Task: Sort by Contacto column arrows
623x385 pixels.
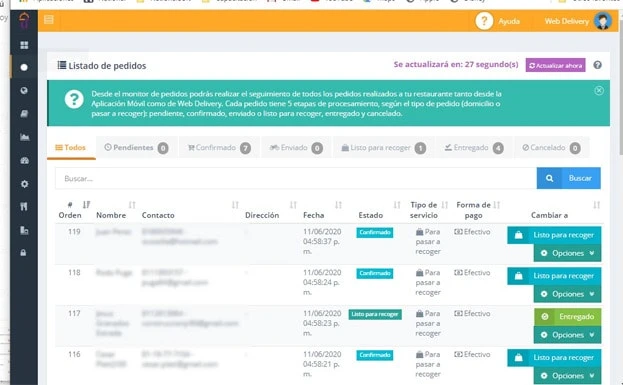Action: click(235, 205)
